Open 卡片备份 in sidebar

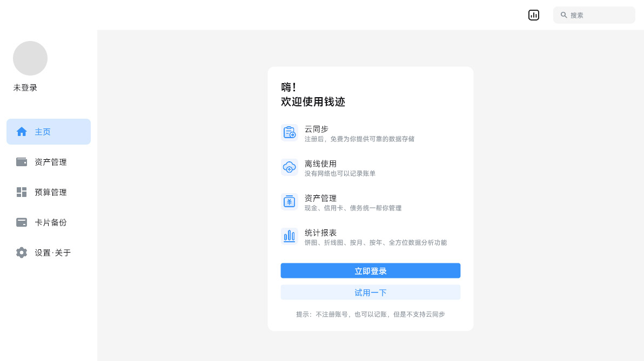click(49, 222)
